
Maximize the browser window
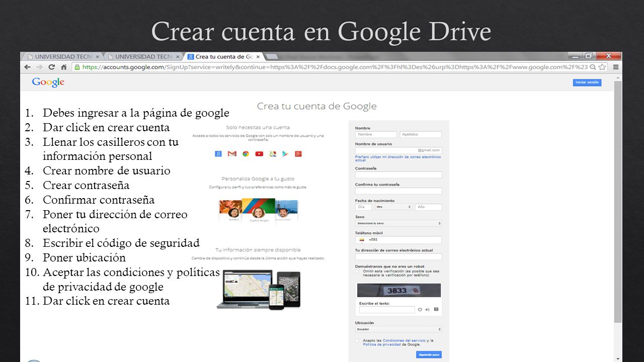pos(588,56)
